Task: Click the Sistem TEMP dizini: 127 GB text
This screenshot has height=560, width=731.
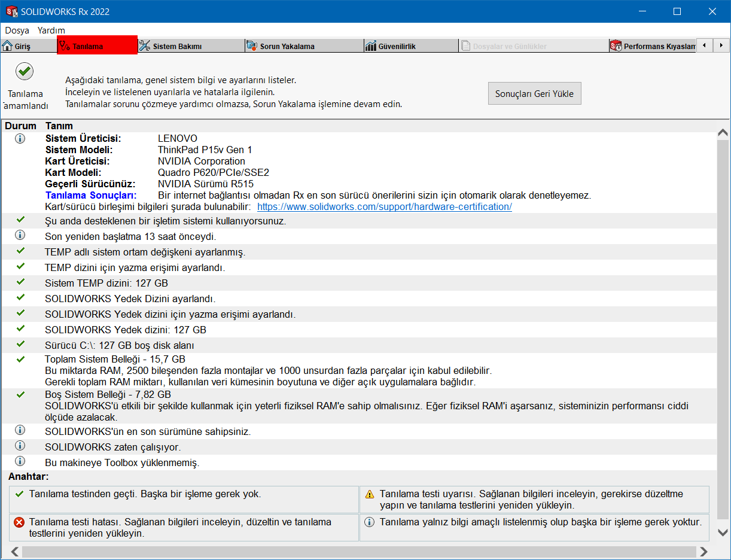Action: [106, 283]
